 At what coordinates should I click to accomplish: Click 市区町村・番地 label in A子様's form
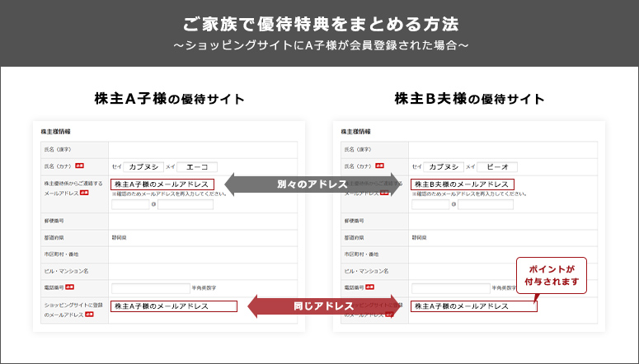coord(61,254)
